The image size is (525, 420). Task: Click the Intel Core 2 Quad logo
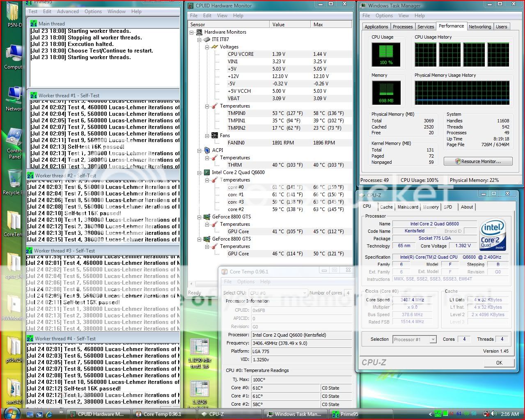click(492, 235)
